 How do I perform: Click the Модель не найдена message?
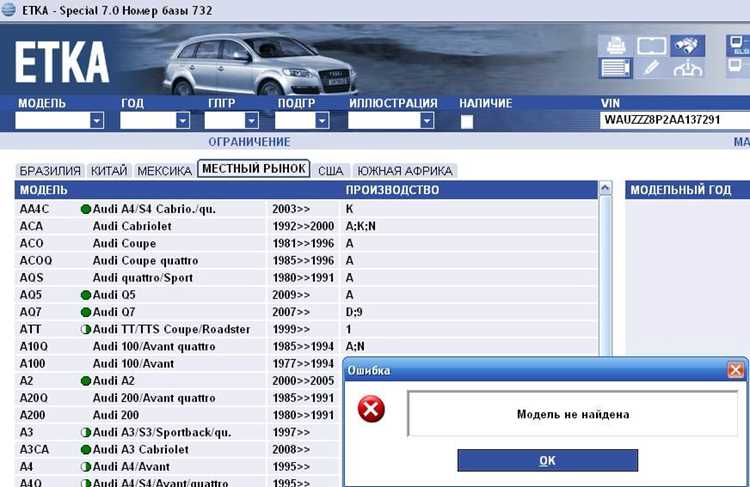tap(573, 414)
